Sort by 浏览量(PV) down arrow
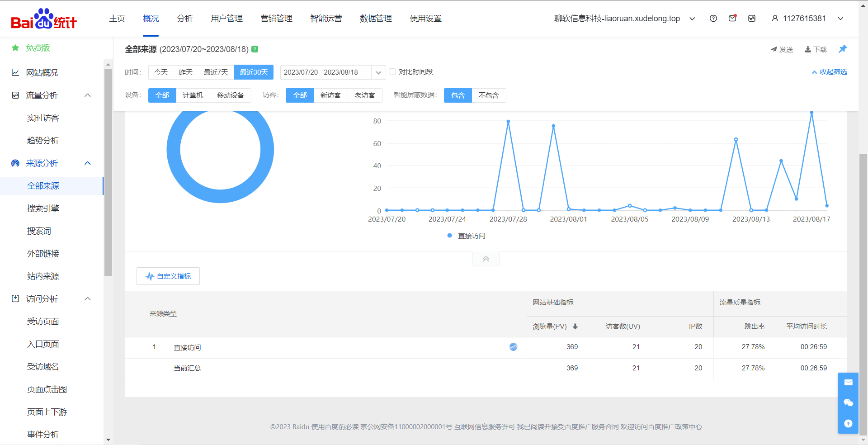This screenshot has width=868, height=445. point(575,326)
